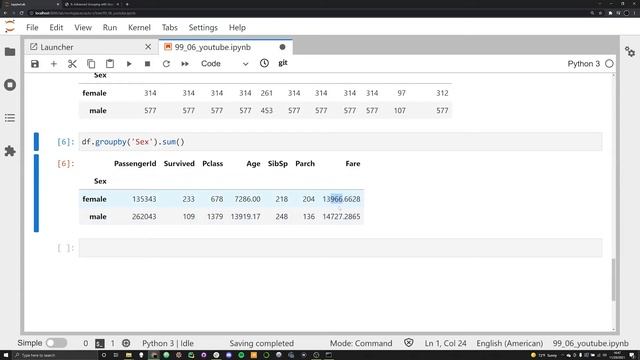Open the Edit menu

click(x=56, y=27)
